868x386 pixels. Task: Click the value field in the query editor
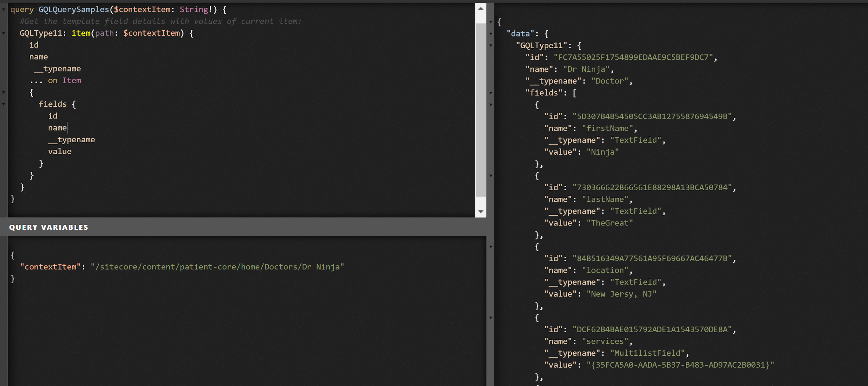[60, 151]
